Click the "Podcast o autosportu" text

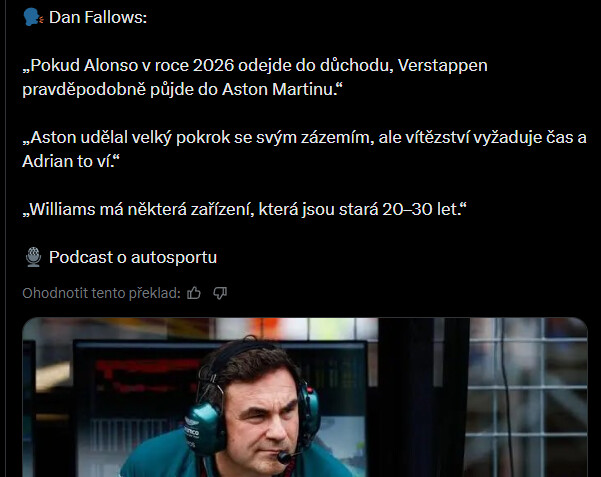pos(133,257)
